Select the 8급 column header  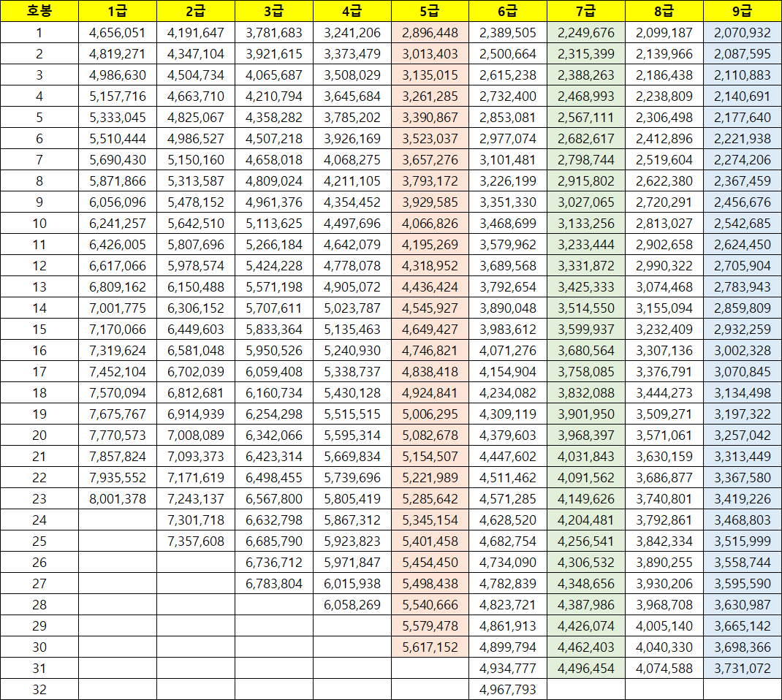click(664, 11)
